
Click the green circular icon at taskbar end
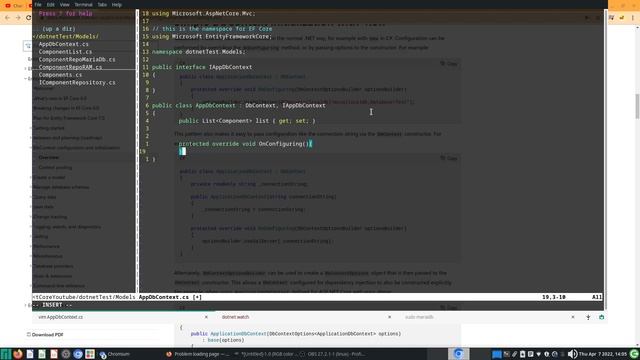coord(634,354)
